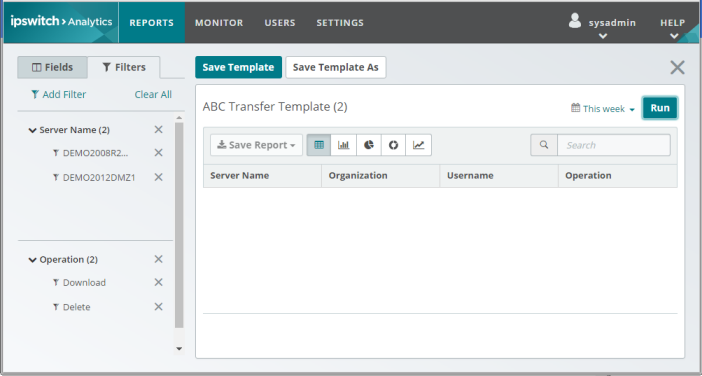
Task: Open the Monitor menu
Action: pos(219,23)
